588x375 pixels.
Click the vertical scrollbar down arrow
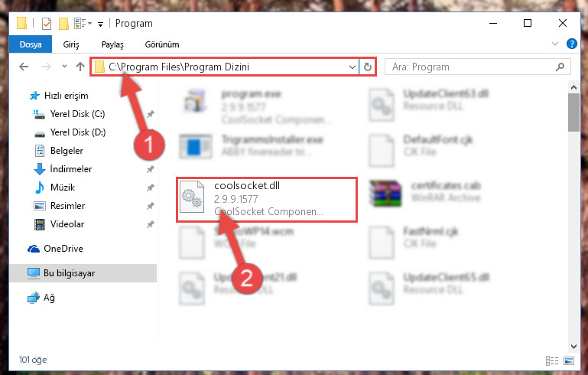[573, 347]
